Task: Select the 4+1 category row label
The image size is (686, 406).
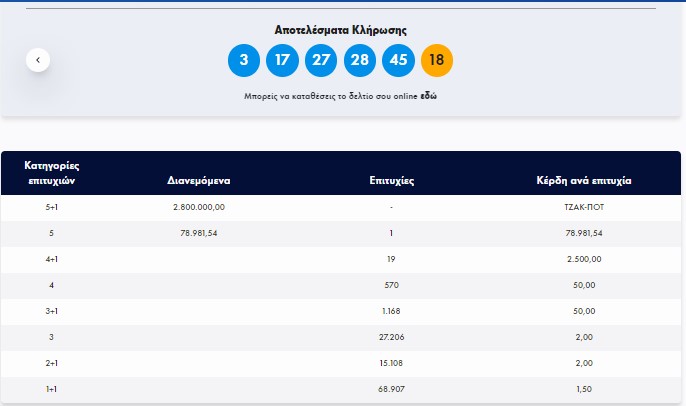Action: 51,259
